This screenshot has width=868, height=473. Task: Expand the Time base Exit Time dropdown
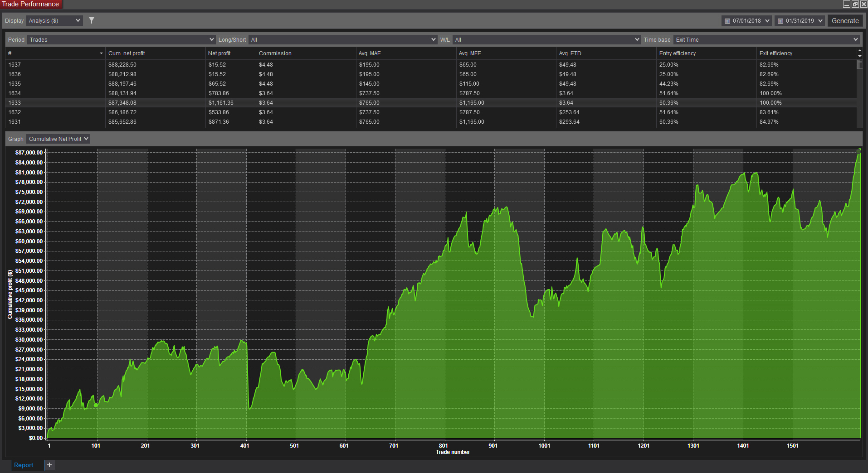(766, 40)
